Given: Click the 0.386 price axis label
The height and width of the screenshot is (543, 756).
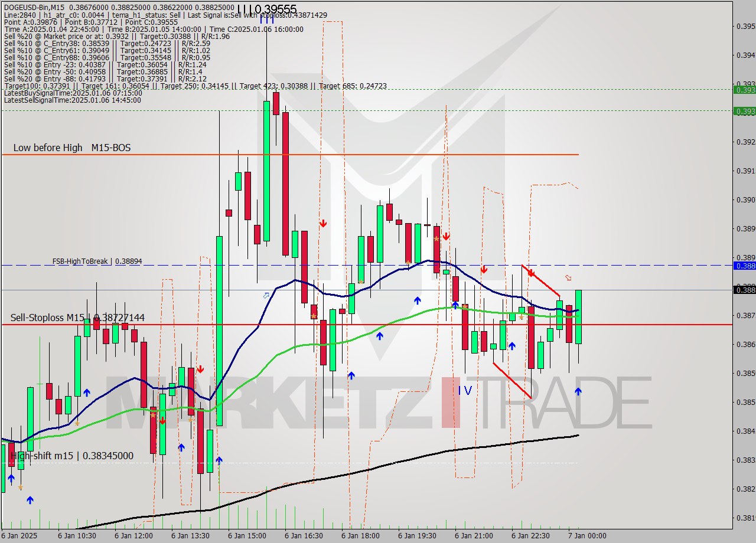Looking at the screenshot, I should pos(745,344).
